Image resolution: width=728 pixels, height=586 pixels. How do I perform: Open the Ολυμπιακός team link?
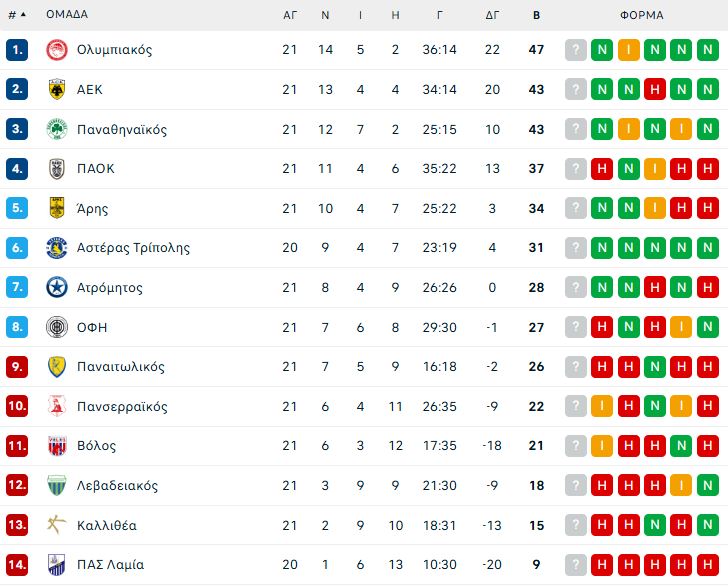[x=114, y=50]
